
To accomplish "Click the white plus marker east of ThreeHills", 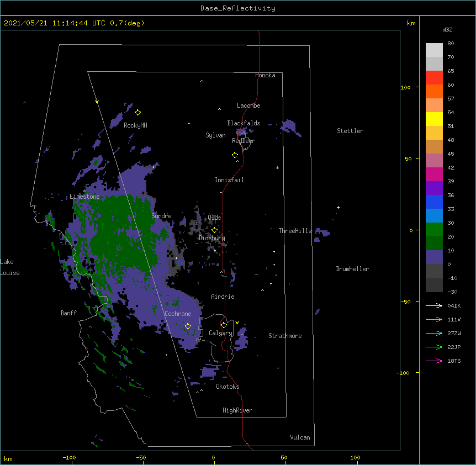I will (338, 207).
